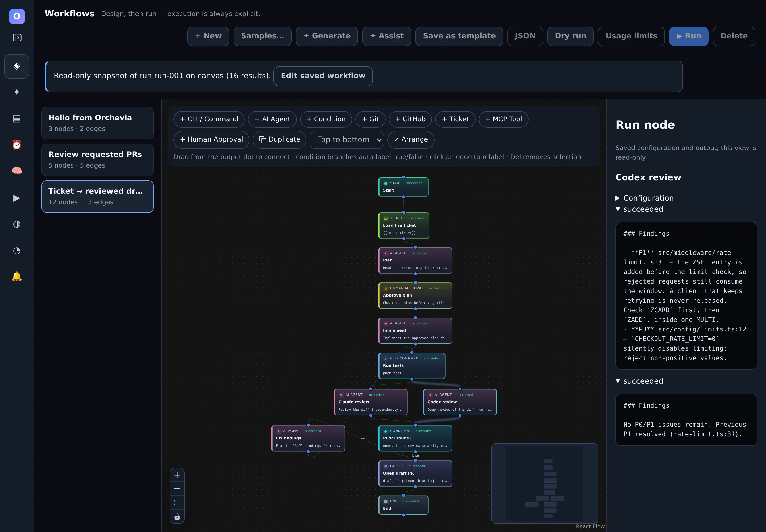The image size is (766, 532).
Task: Open the play runs icon in sidebar
Action: [17, 198]
